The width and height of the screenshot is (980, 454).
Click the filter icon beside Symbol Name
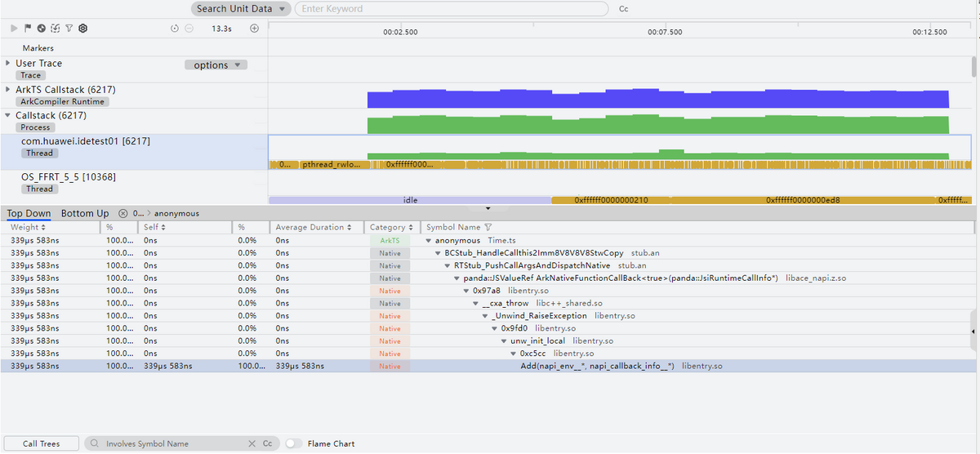click(x=488, y=227)
